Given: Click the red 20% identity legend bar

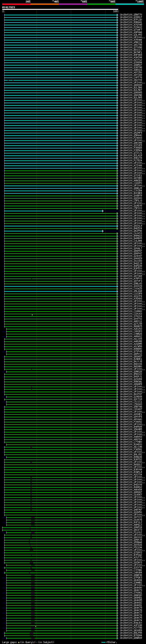Looking at the screenshot, I should tap(16, 4).
